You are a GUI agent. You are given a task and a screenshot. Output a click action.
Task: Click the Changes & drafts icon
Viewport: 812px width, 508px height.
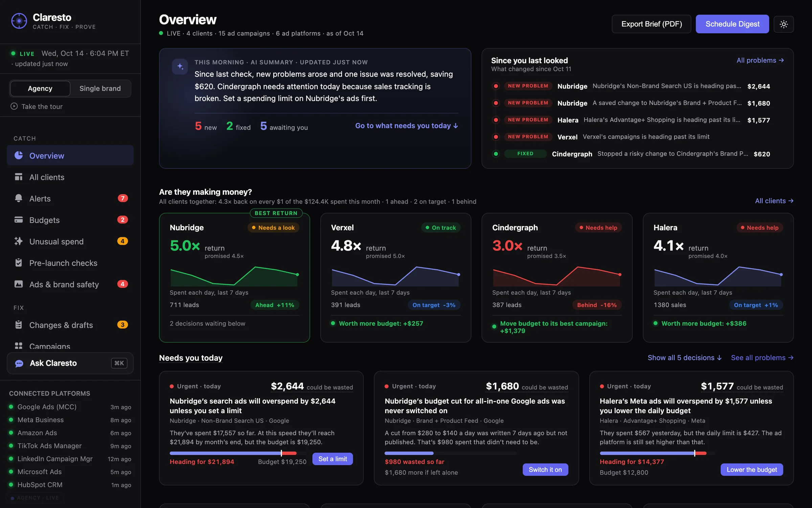(19, 325)
